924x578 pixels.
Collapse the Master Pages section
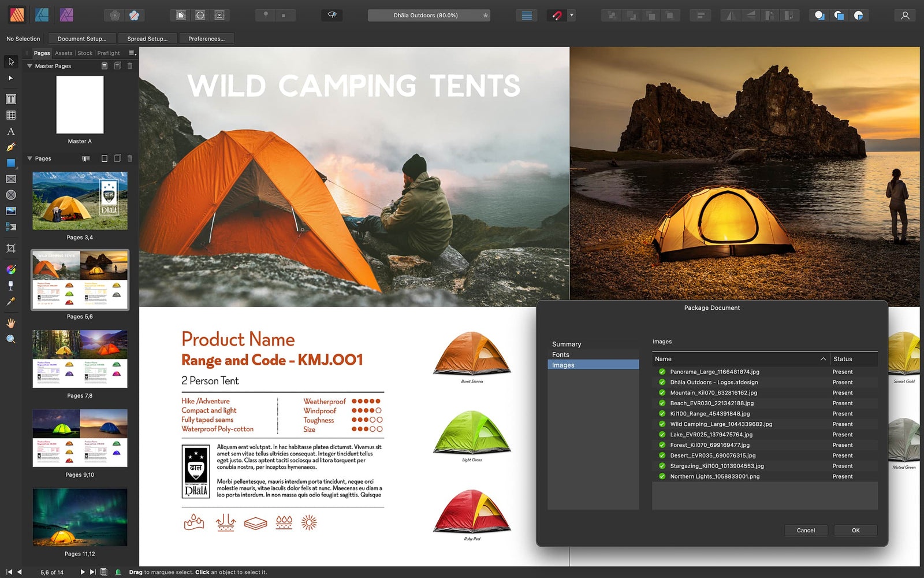(29, 66)
